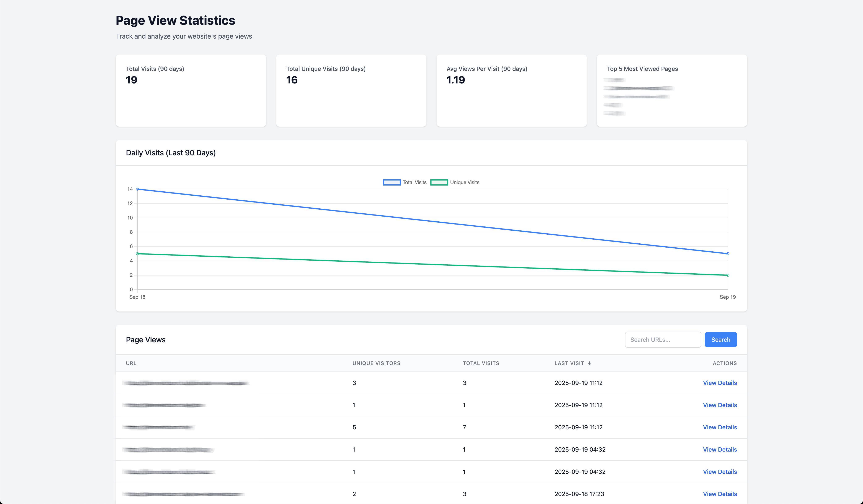Click Sep 19 Unique Visits data point at 2
The image size is (863, 504).
727,275
